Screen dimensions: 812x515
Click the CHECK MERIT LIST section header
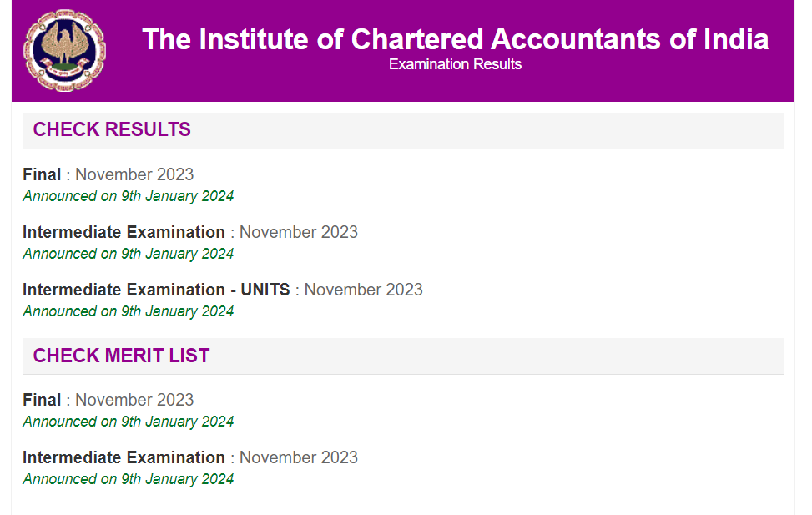[x=121, y=356]
